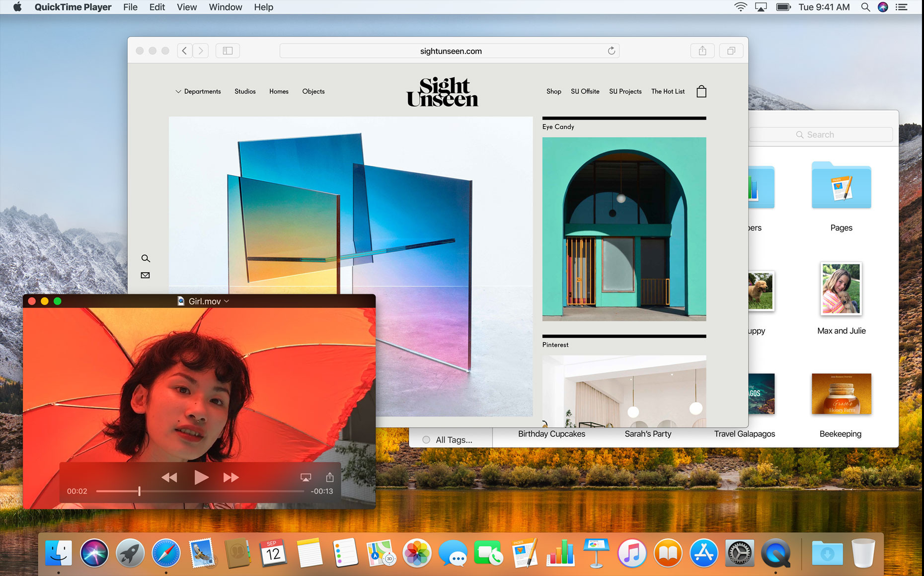Click the envelope icon on the webpage
This screenshot has width=924, height=576.
pos(145,275)
